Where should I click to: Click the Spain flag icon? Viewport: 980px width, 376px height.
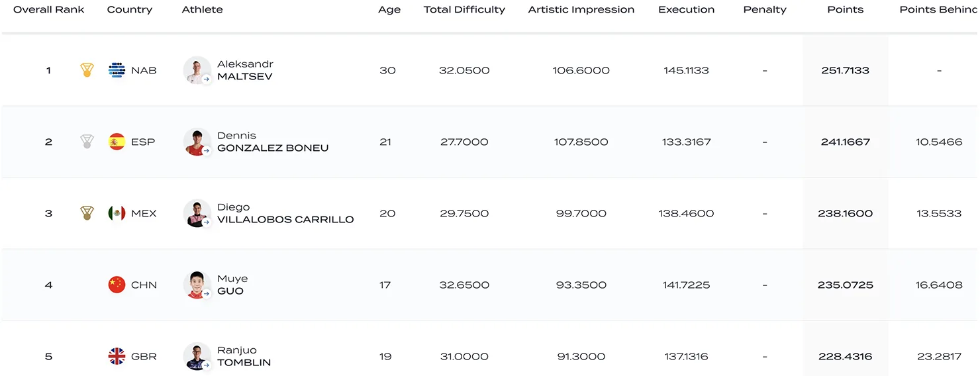[x=117, y=142]
